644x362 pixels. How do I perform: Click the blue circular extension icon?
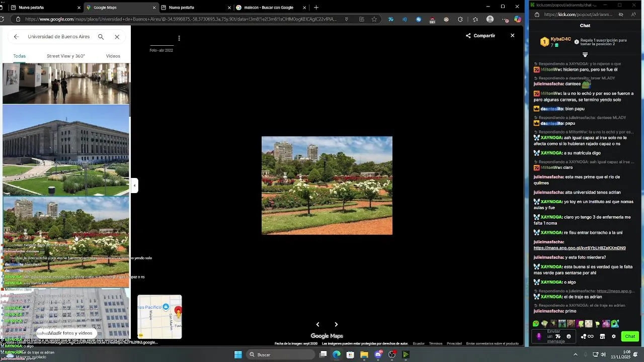coord(419,19)
